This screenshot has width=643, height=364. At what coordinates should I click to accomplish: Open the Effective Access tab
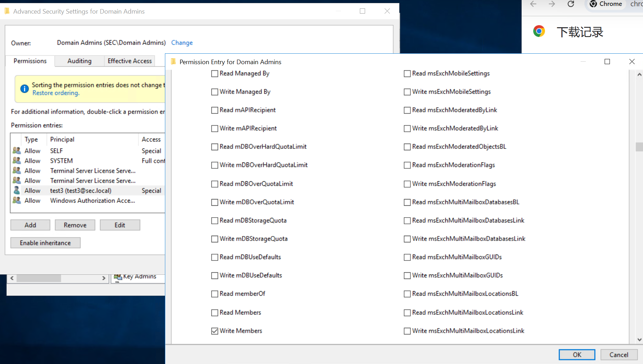130,61
